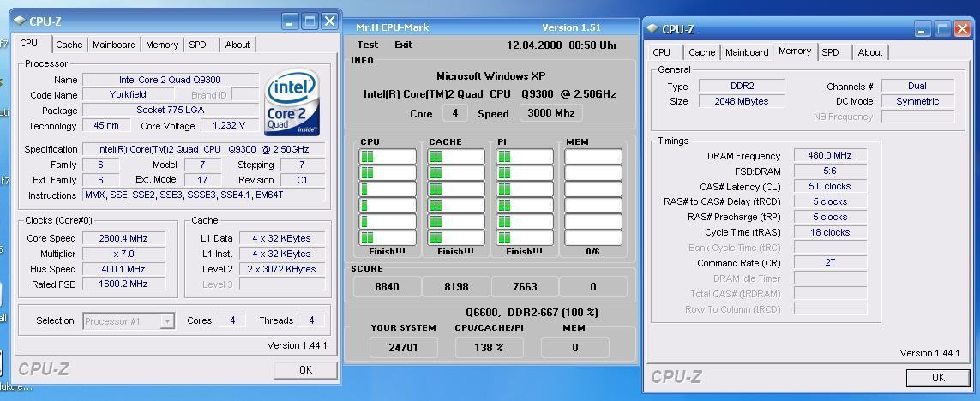Viewport: 980px width, 401px height.
Task: Select CPU tab in left CPU-Z window
Action: pyautogui.click(x=29, y=43)
